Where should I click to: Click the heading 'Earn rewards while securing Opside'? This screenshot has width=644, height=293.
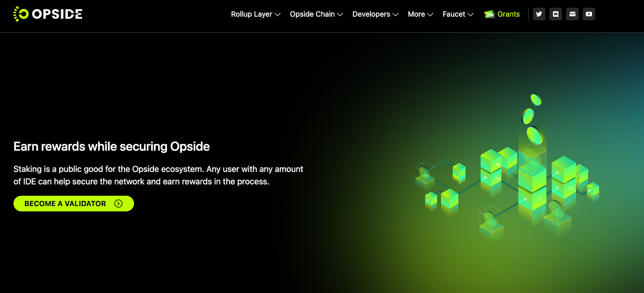(x=111, y=146)
